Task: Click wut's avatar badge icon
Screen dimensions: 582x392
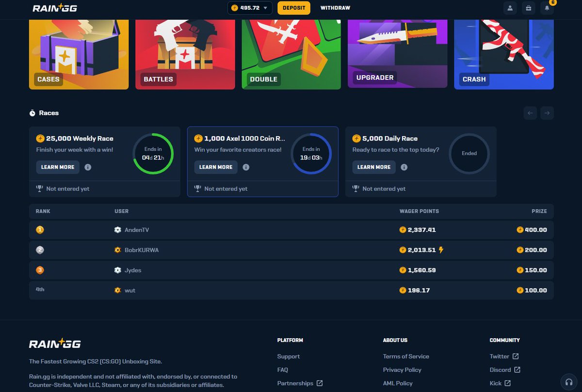Action: point(117,290)
